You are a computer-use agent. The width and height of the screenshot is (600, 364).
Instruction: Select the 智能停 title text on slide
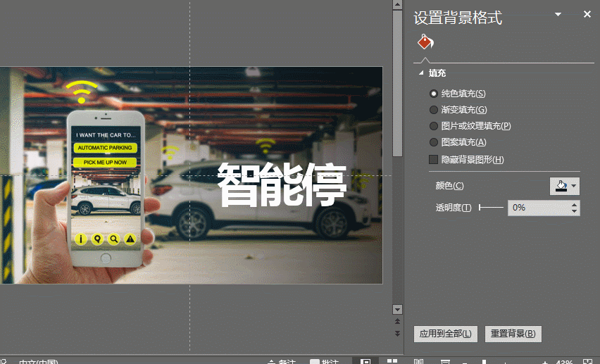coord(282,184)
